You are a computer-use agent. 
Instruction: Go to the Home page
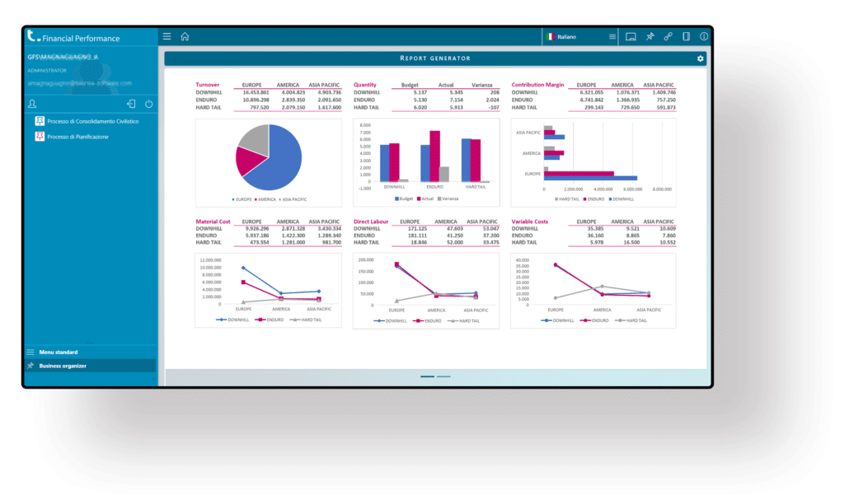click(x=185, y=36)
